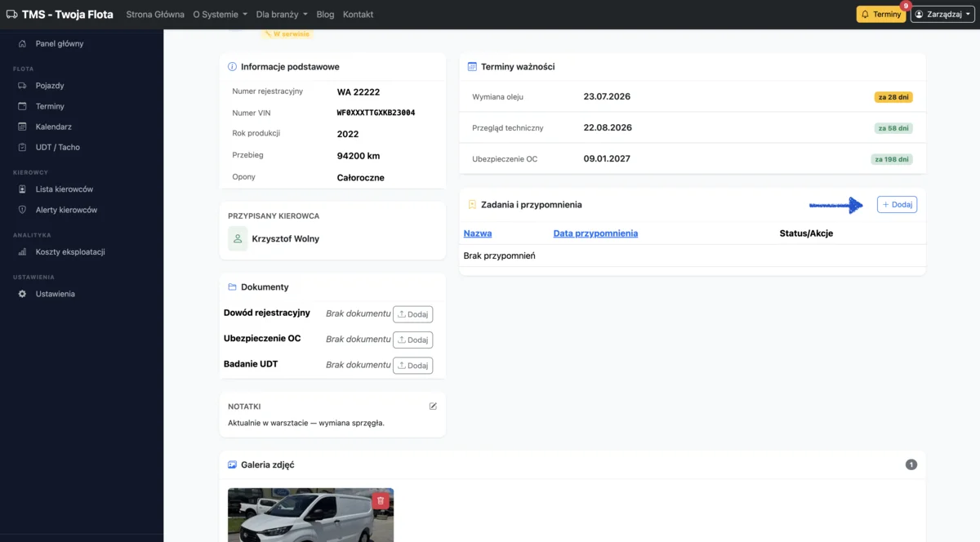Click the Kalendarz grid icon in sidebar
Screen dimensions: 980x542
22,127
